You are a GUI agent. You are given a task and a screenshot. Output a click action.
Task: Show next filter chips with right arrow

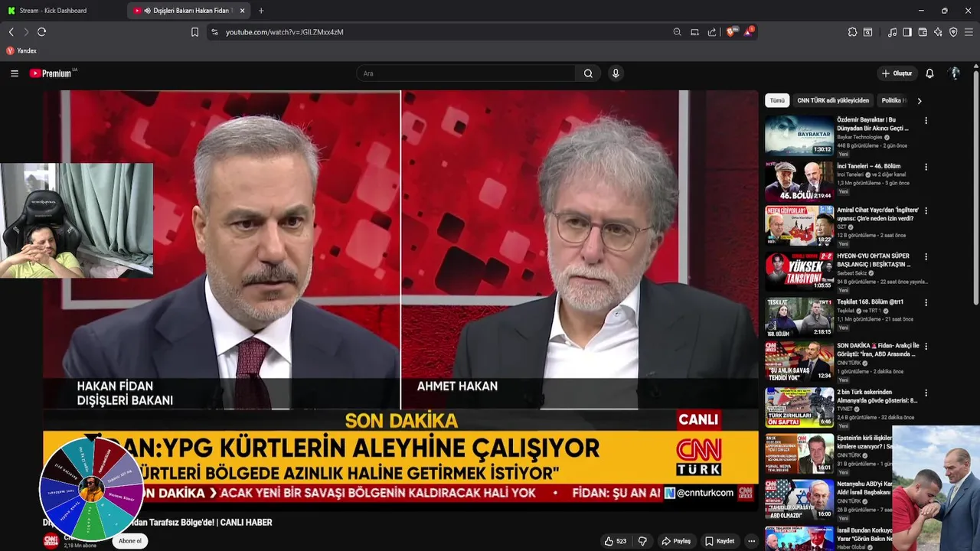pos(920,100)
